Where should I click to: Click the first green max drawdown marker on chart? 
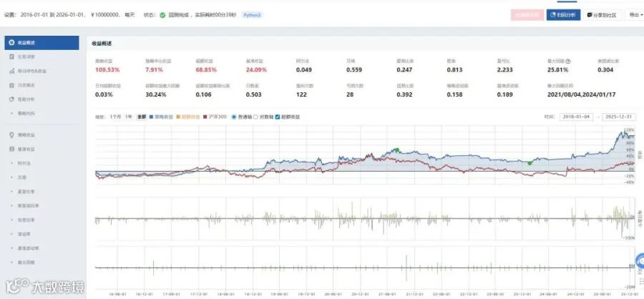[396, 149]
